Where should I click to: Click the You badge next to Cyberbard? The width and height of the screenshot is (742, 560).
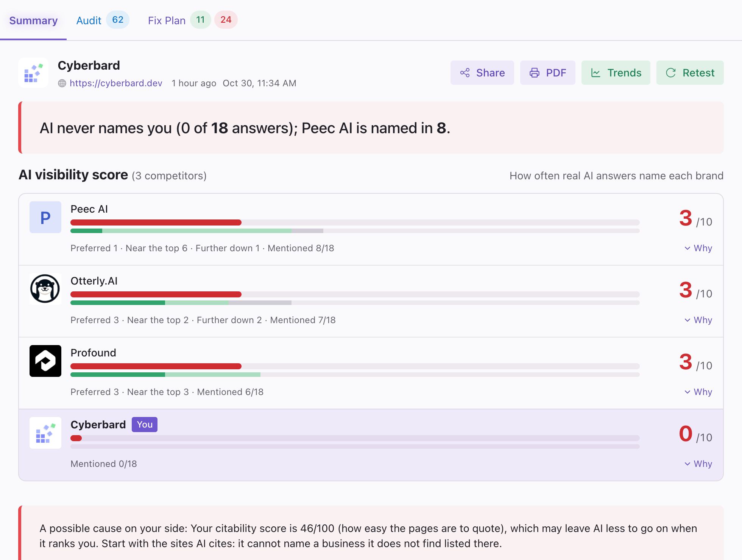point(145,425)
